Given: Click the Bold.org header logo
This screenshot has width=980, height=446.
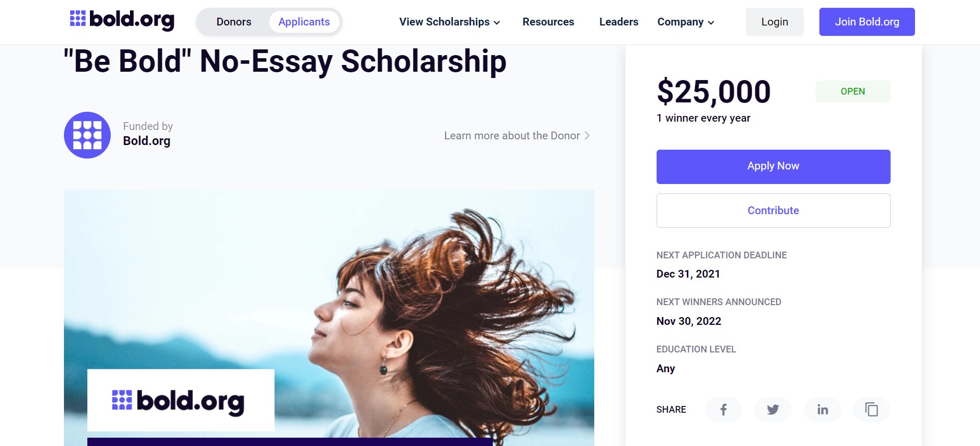Looking at the screenshot, I should pos(122,20).
